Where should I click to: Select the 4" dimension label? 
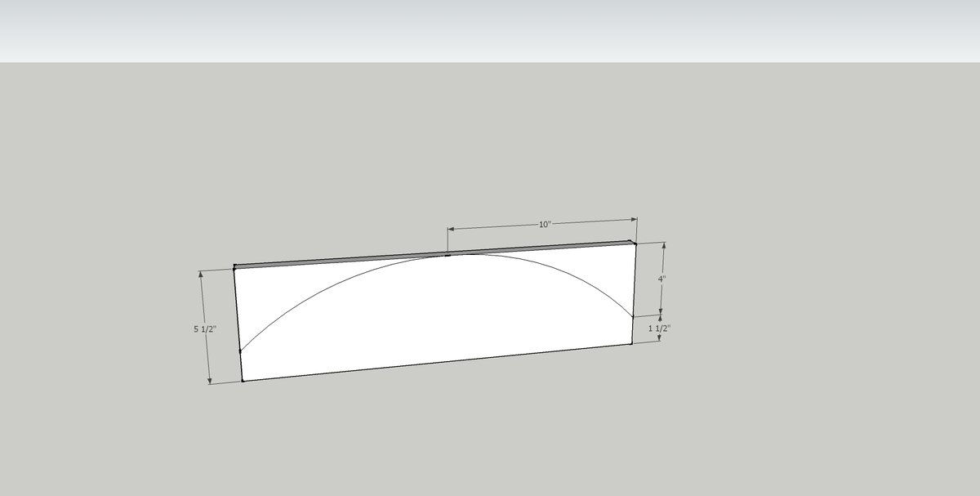661,278
